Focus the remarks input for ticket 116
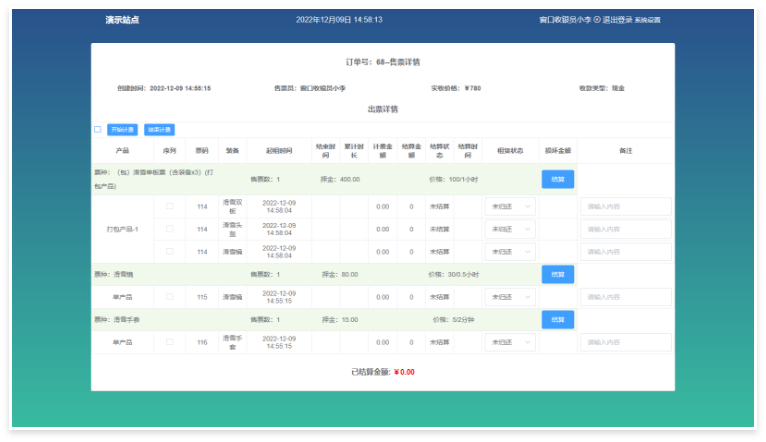Screen dimensions: 766x442 click(x=625, y=342)
